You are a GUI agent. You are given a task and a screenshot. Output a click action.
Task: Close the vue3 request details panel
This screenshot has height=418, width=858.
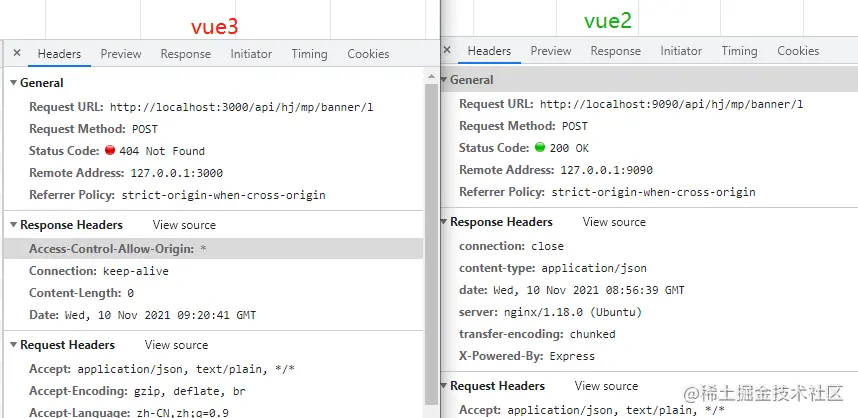pyautogui.click(x=17, y=53)
